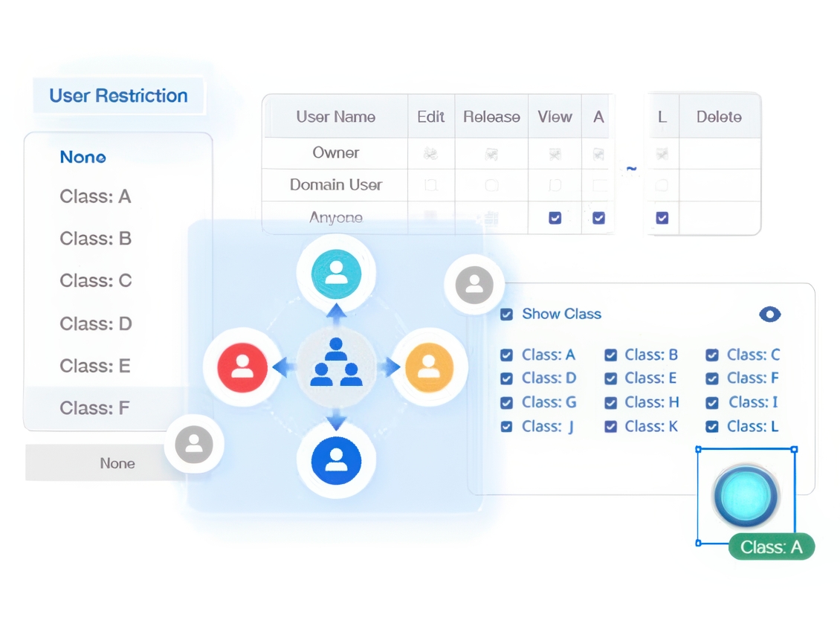Click the gray avatar near None button
840x629 pixels.
194,445
